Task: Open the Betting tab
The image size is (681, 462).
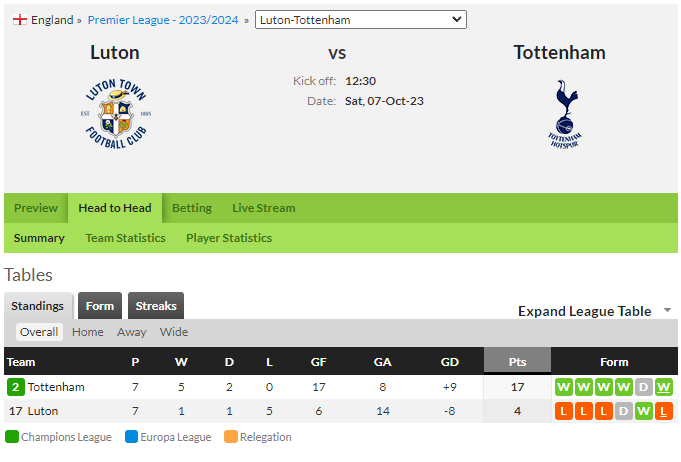Action: coord(192,208)
